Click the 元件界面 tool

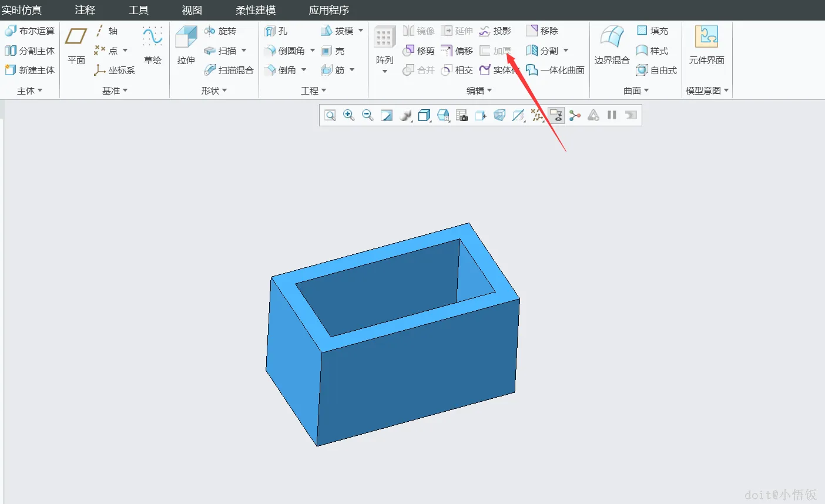pyautogui.click(x=706, y=45)
